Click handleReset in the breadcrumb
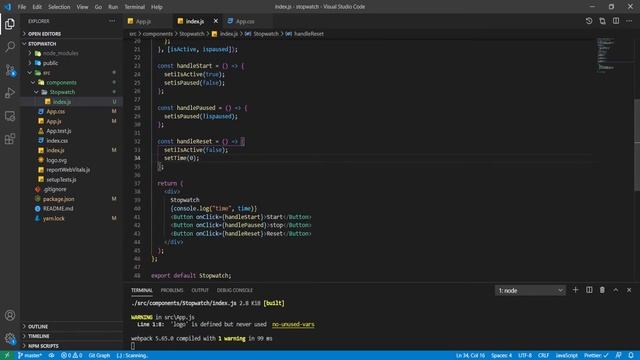Viewport: 640px width, 360px height. click(309, 34)
